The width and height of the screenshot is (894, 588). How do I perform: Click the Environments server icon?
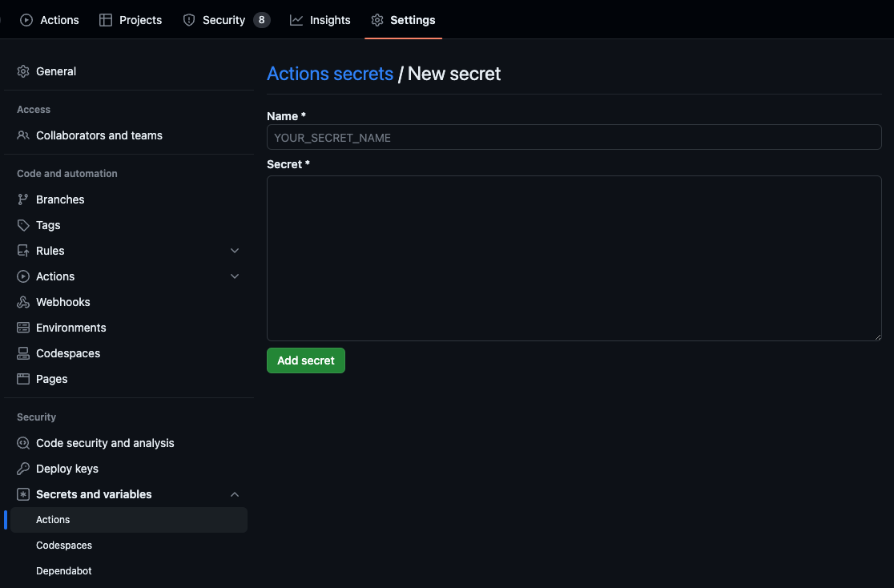tap(22, 328)
